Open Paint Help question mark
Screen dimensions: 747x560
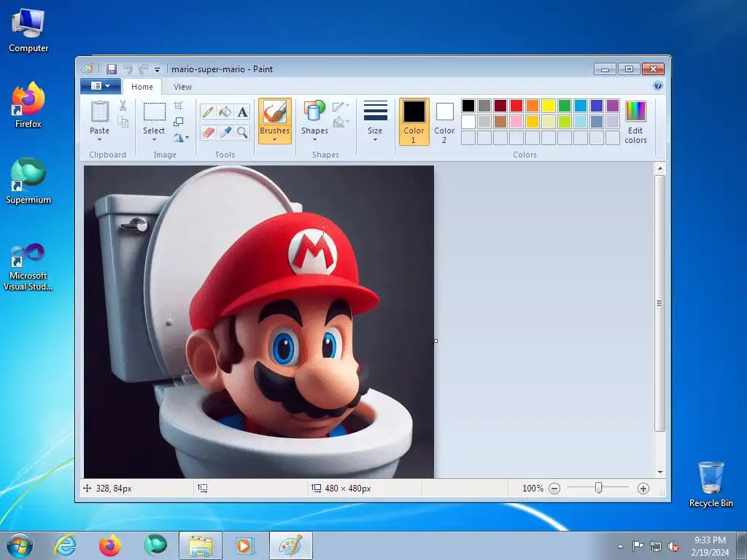tap(658, 86)
